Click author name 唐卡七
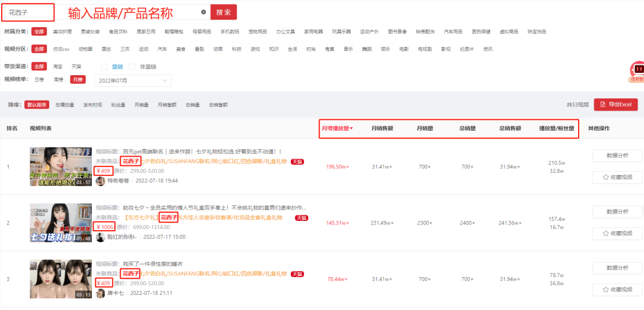 116,293
